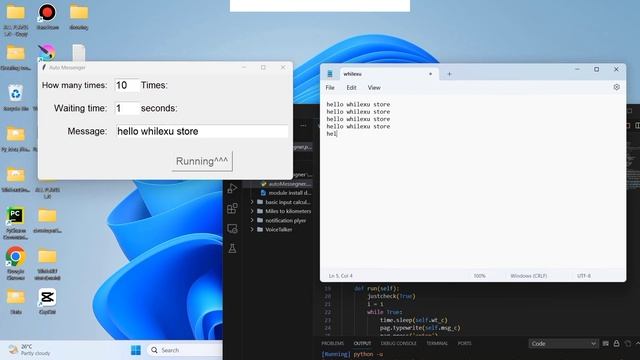Open the Code output channel dropdown
The height and width of the screenshot is (360, 640).
pos(563,344)
